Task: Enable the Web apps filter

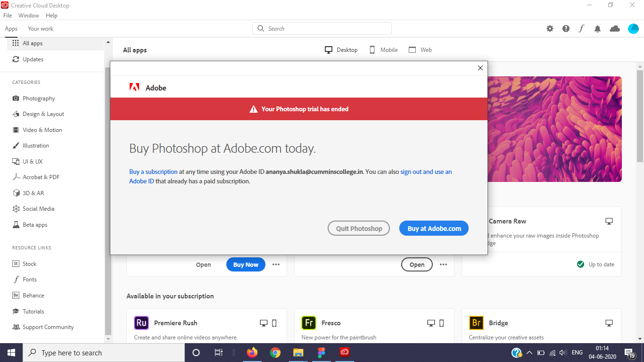Action: 420,49
